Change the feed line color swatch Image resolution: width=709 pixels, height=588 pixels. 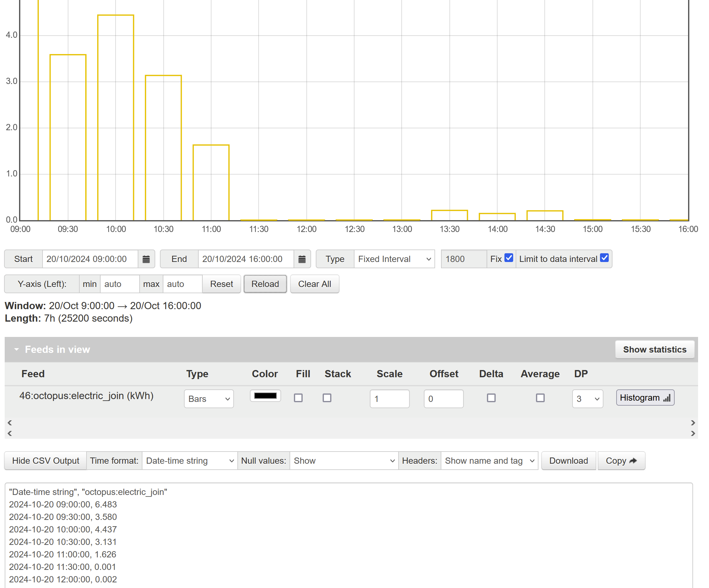(x=265, y=396)
